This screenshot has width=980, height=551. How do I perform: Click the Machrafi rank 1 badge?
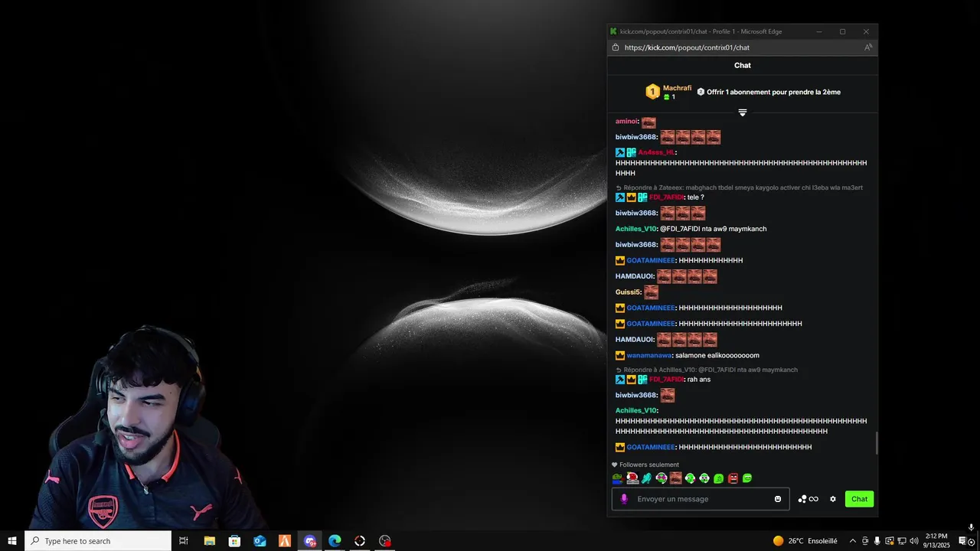[x=652, y=92]
